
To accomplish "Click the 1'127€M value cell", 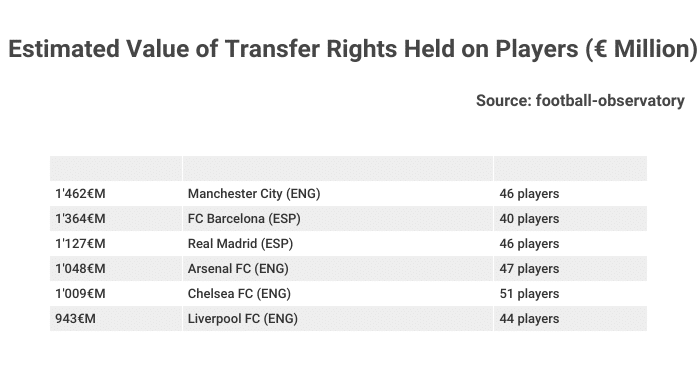I will (116, 244).
